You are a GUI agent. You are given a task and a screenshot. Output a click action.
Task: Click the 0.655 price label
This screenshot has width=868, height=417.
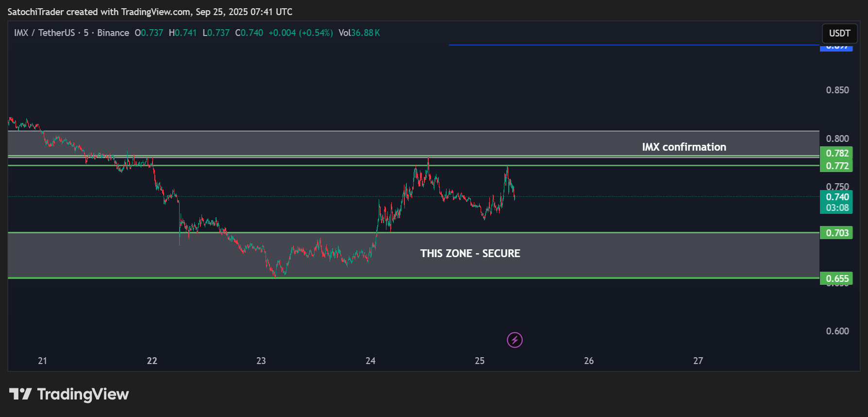click(836, 278)
